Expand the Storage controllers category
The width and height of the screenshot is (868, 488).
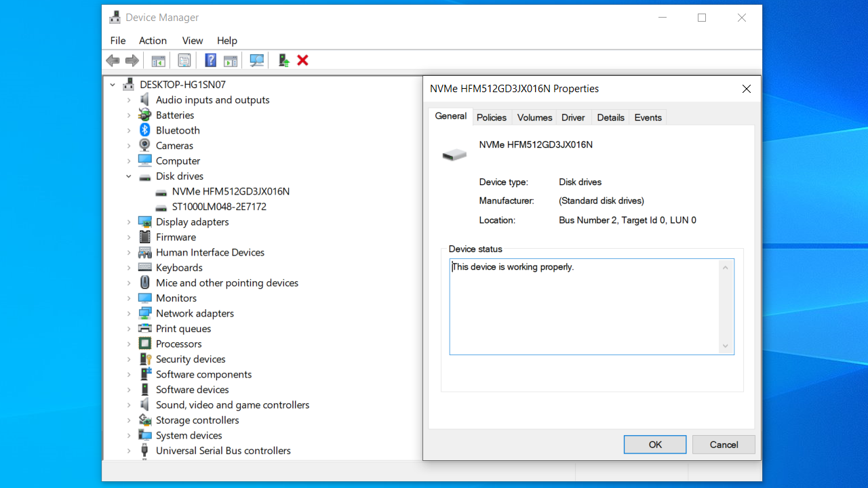pyautogui.click(x=129, y=420)
